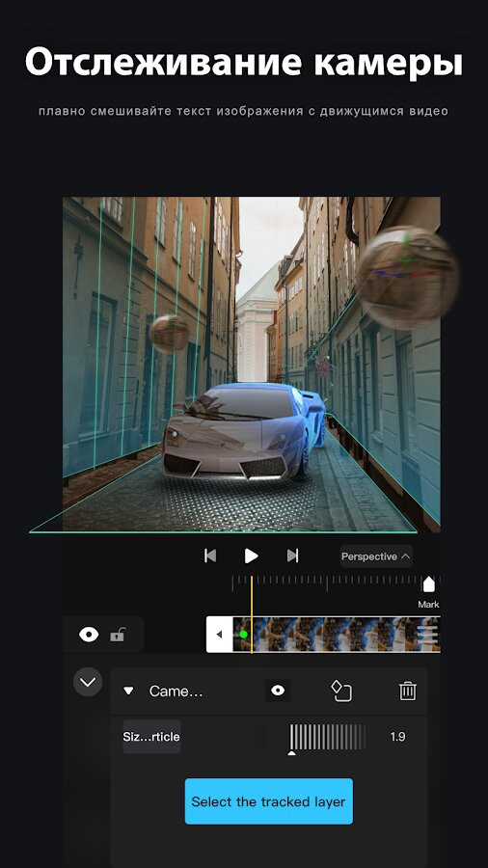
Task: Click the size value slider ruler
Action: 328,737
